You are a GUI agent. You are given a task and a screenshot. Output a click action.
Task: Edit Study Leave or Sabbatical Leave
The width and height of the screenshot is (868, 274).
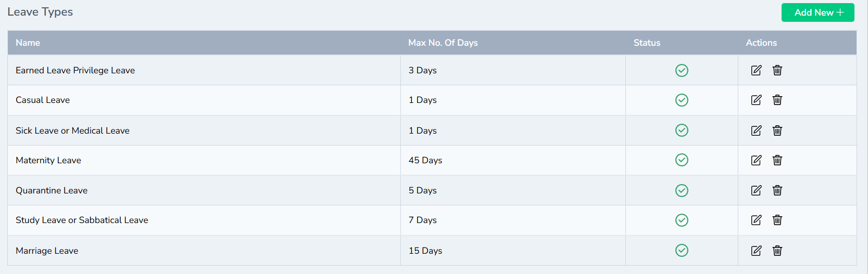coord(756,220)
